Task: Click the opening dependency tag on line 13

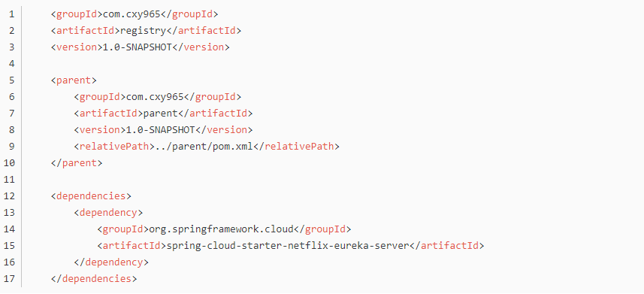Action: [108, 213]
